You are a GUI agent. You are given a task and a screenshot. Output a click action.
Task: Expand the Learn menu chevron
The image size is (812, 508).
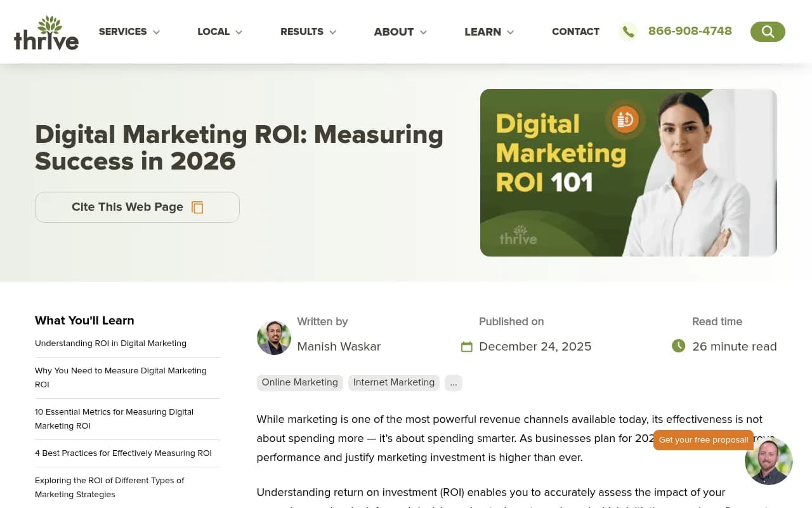(510, 32)
